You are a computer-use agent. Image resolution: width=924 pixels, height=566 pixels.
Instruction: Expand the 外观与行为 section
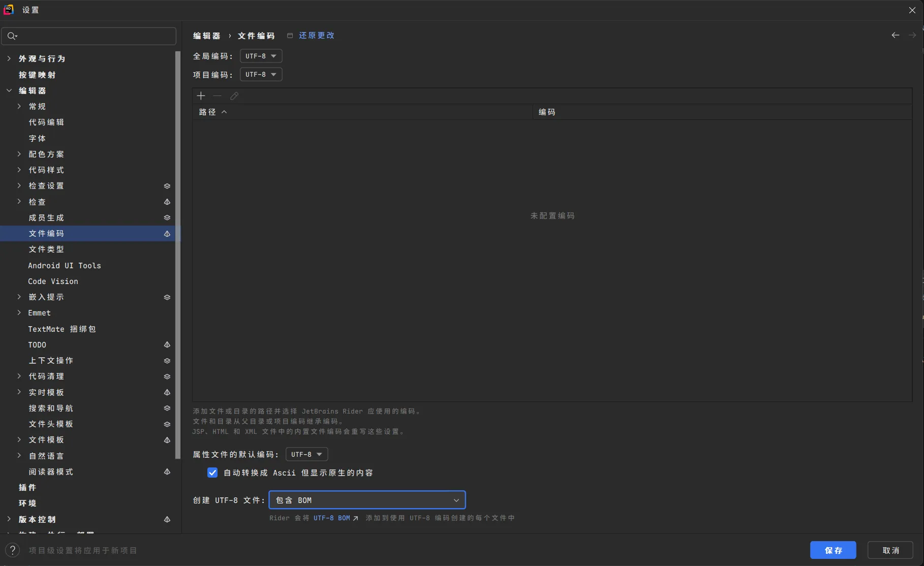(9, 58)
